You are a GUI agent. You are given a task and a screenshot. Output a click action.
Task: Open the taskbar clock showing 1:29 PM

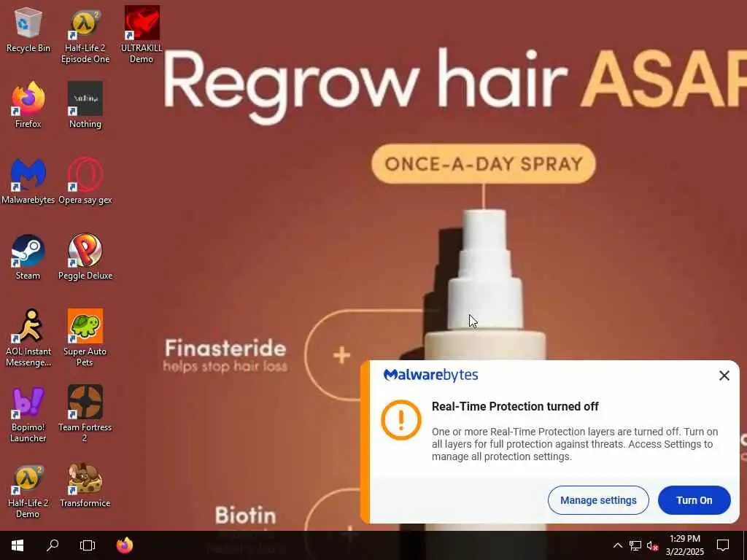[684, 545]
